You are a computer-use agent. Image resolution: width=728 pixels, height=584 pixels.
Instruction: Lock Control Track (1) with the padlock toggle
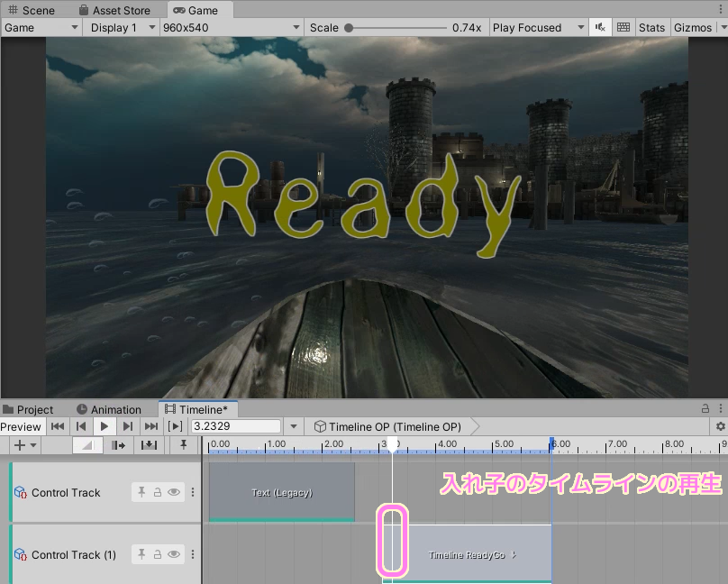click(157, 554)
